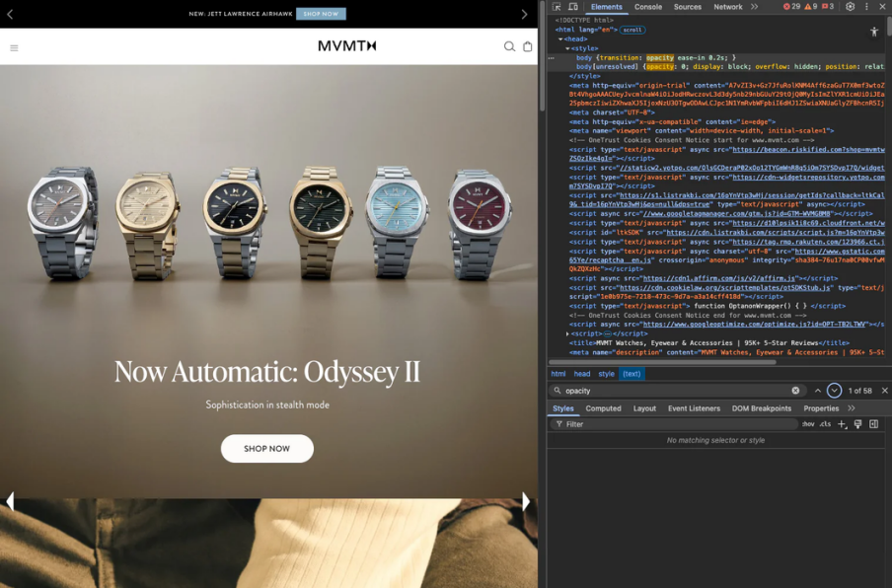Switch to the Sources tab
892x588 pixels.
point(687,7)
